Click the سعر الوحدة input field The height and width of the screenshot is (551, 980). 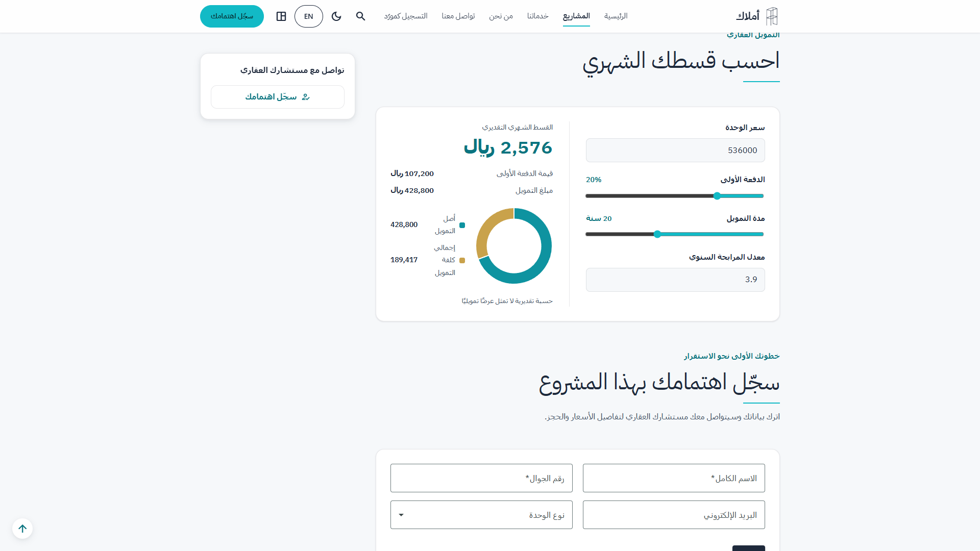675,151
